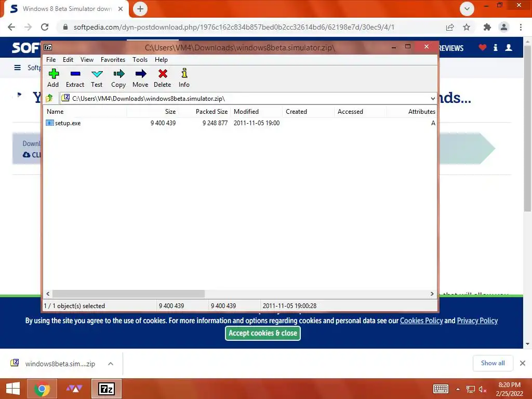Close the Chrome downloads bar

click(x=523, y=363)
